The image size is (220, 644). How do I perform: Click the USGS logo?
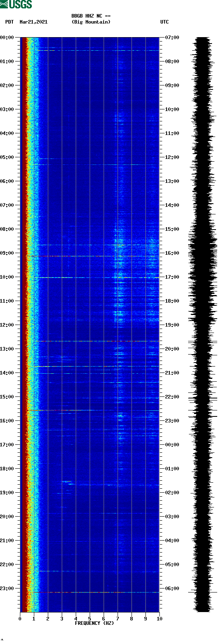(x=16, y=4)
